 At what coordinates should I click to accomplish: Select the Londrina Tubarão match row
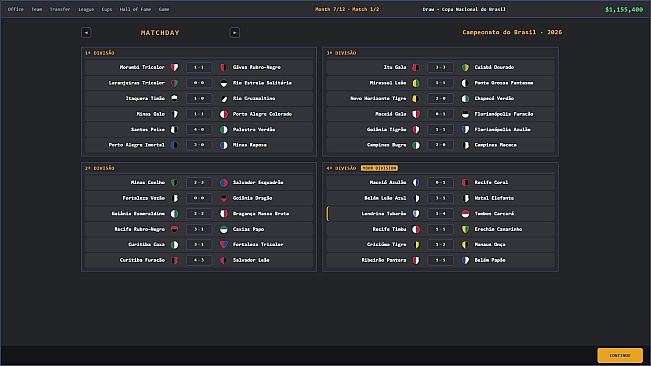pos(441,214)
